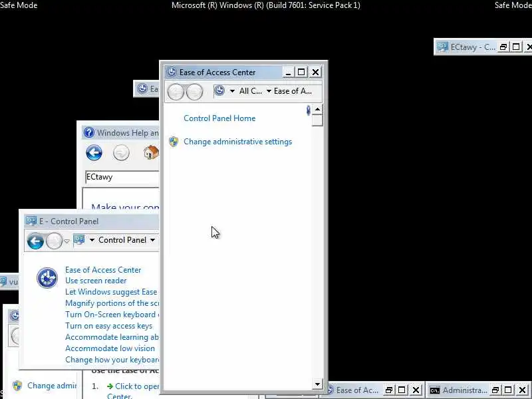Click scroll up arrow in Ease of Access Center

317,109
